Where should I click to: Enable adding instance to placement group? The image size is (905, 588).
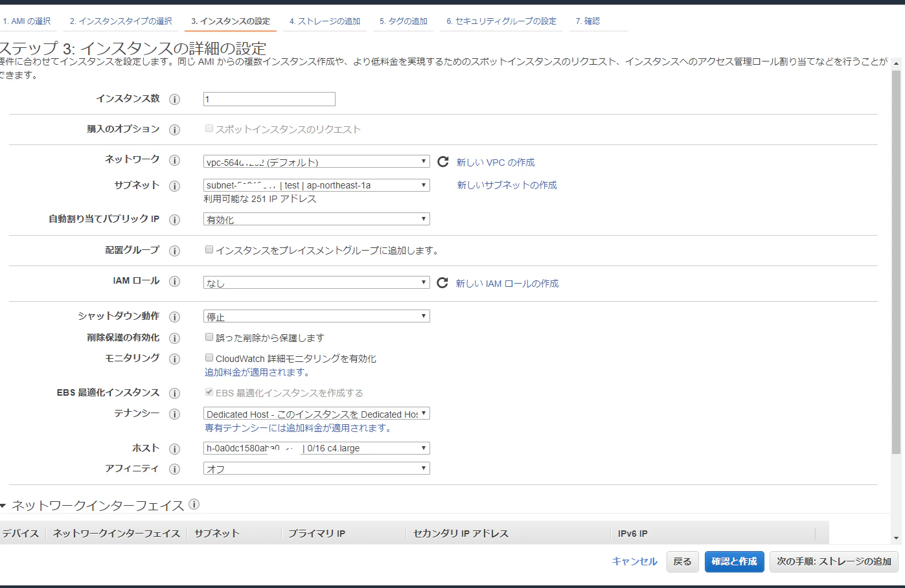(209, 249)
